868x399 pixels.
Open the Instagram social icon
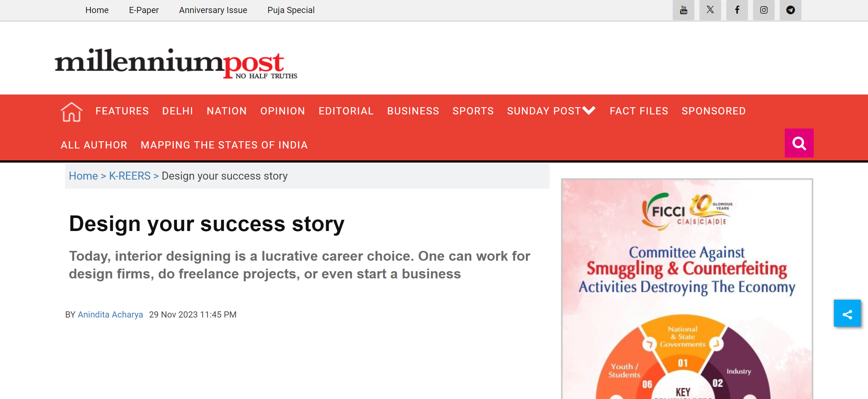[763, 10]
